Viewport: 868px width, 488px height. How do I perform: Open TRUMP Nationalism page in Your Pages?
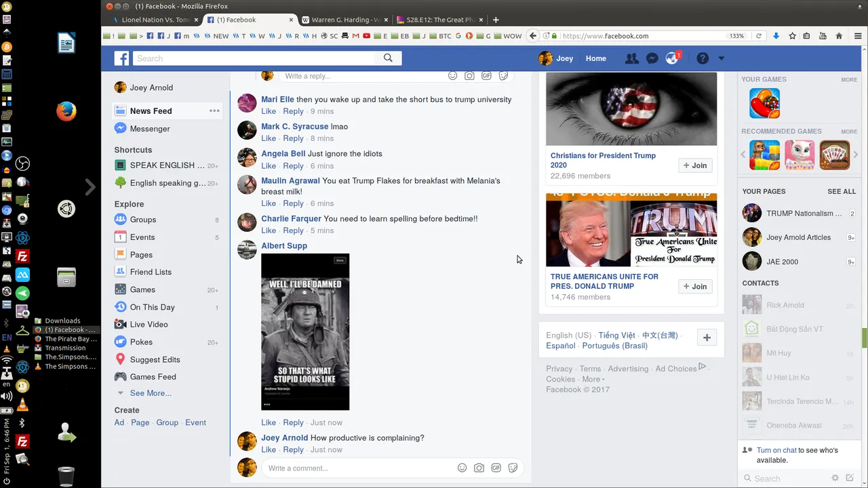coord(798,213)
